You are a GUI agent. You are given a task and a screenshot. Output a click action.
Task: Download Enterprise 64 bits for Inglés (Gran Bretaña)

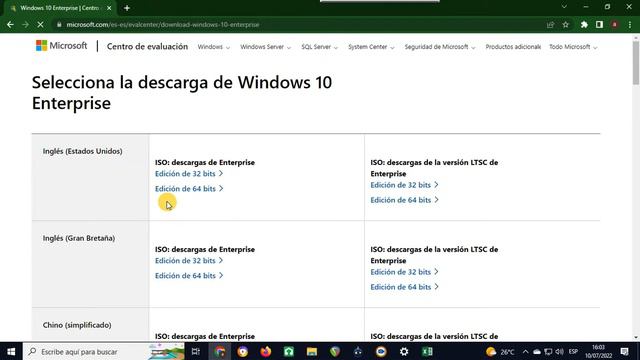pos(189,276)
